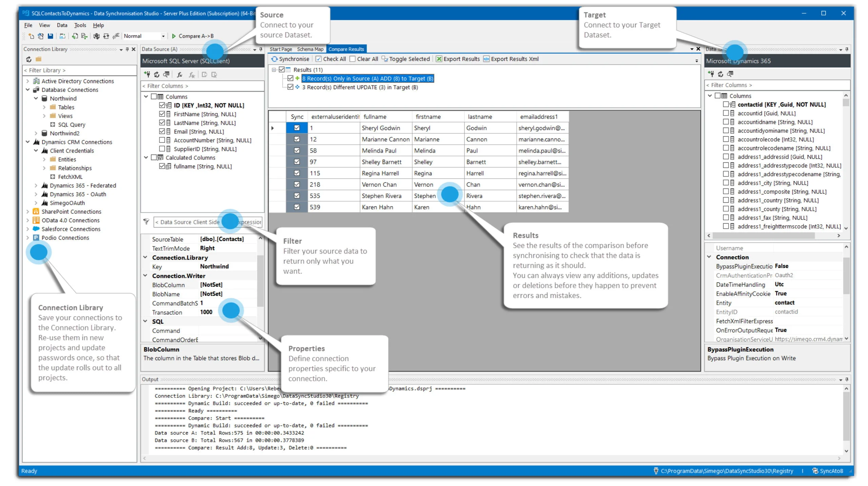
Task: Check the AccountNumber column checkbox
Action: pyautogui.click(x=162, y=140)
